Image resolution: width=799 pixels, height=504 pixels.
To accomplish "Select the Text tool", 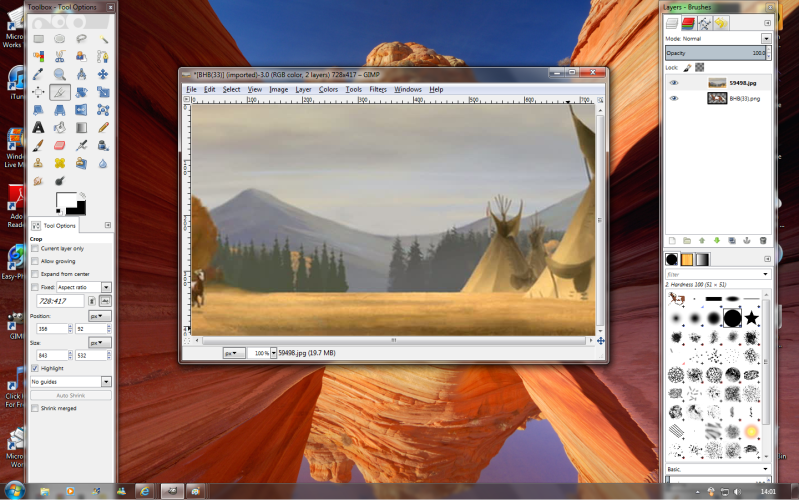I will [38, 127].
